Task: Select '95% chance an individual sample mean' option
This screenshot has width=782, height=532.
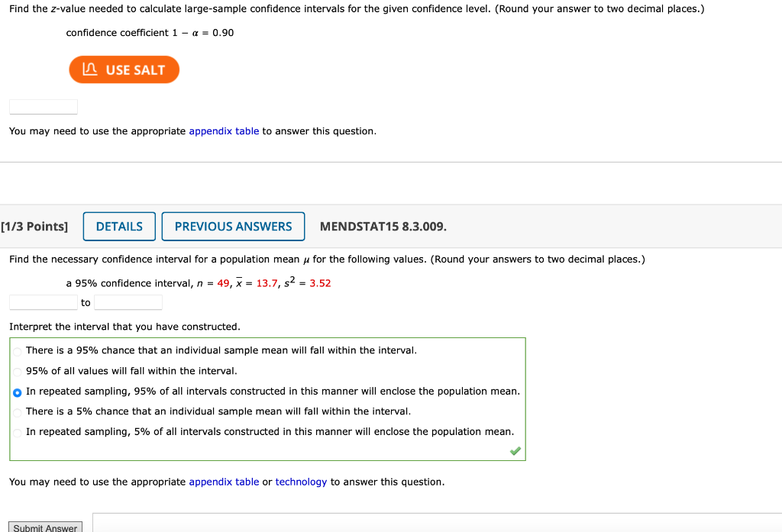Action: point(16,350)
